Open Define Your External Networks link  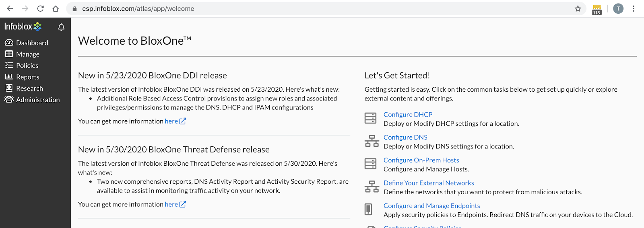click(x=429, y=183)
